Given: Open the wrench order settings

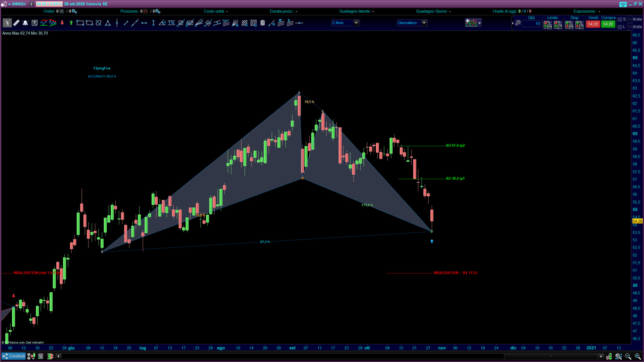Looking at the screenshot, I should [x=518, y=23].
